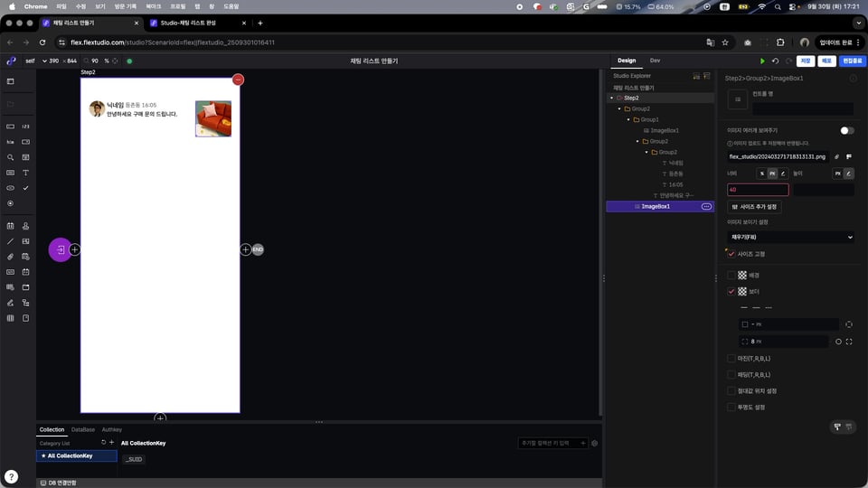Click the settings gear in the Collection panel

point(594,444)
